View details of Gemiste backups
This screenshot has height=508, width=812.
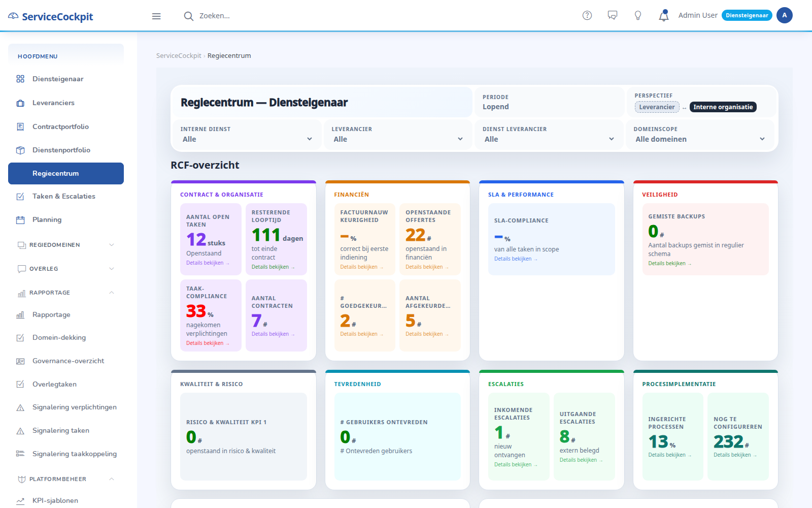pos(669,264)
